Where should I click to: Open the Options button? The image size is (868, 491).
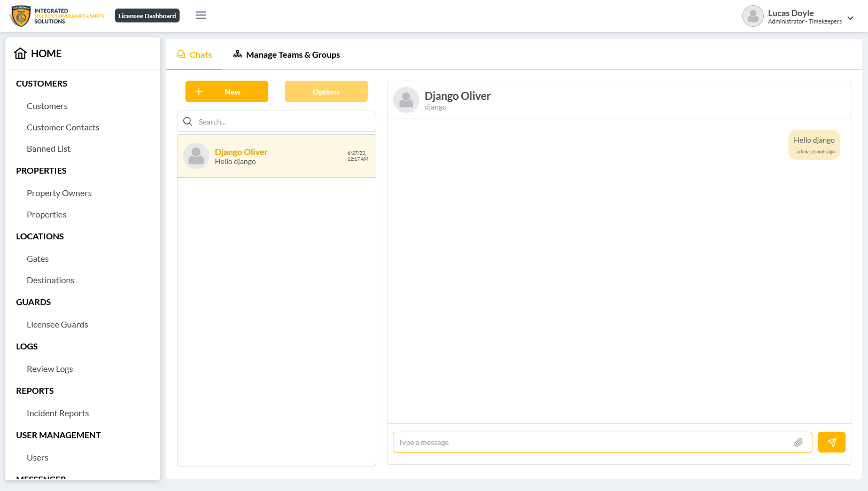326,91
